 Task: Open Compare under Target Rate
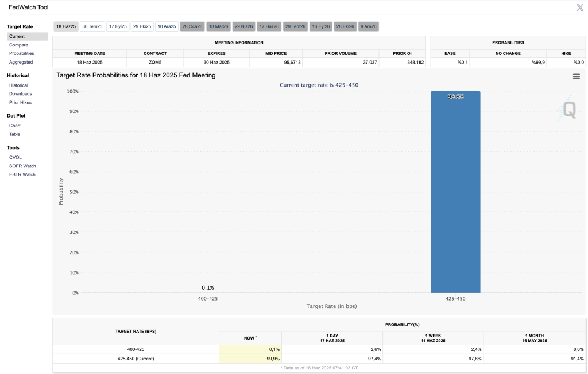[18, 45]
